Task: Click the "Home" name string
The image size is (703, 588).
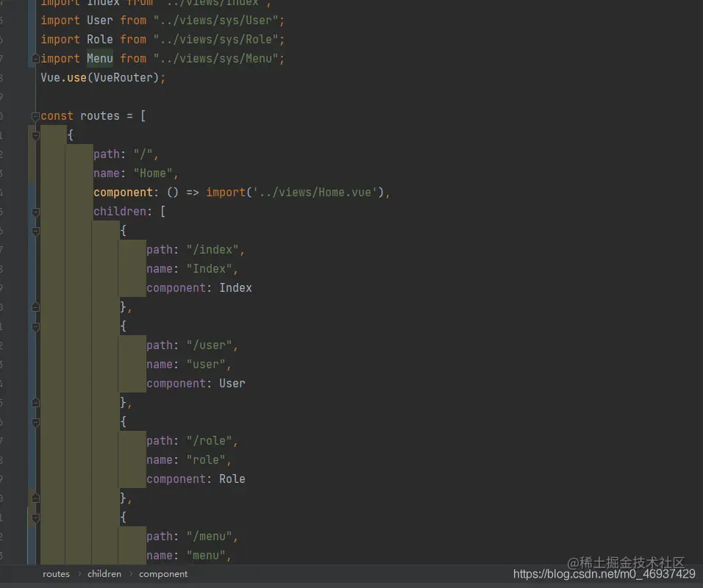Action: click(153, 173)
